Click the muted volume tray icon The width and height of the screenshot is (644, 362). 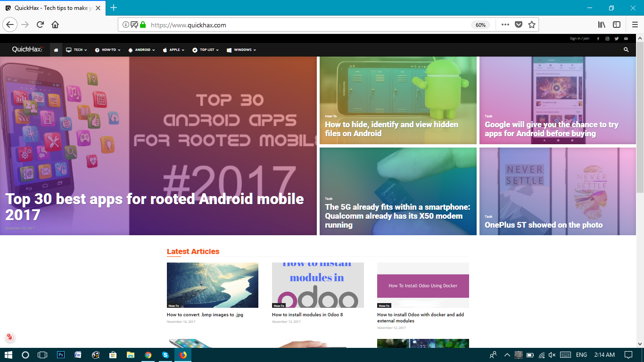pos(553,355)
